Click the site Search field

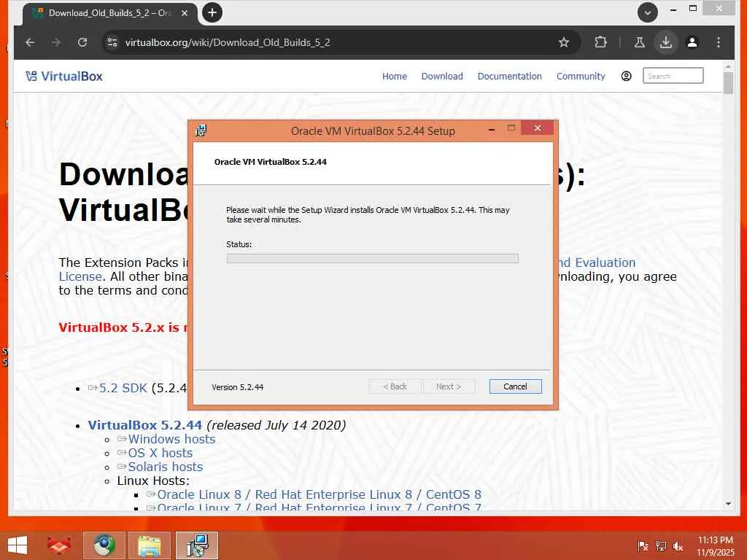(673, 76)
